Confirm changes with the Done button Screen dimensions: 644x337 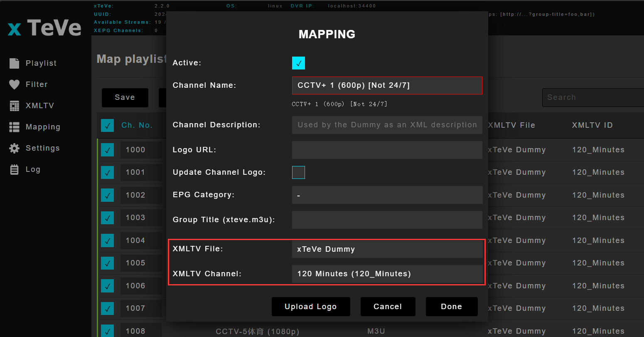(452, 306)
